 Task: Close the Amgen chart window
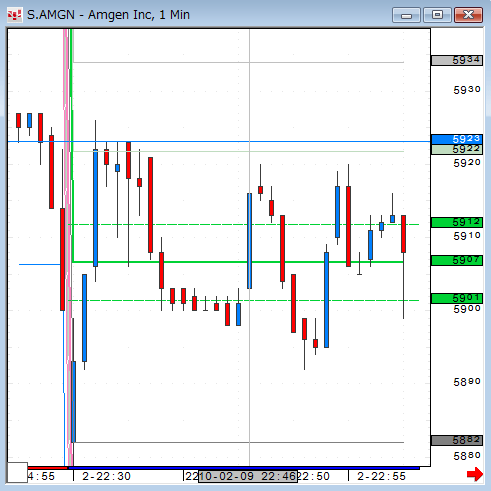point(468,15)
